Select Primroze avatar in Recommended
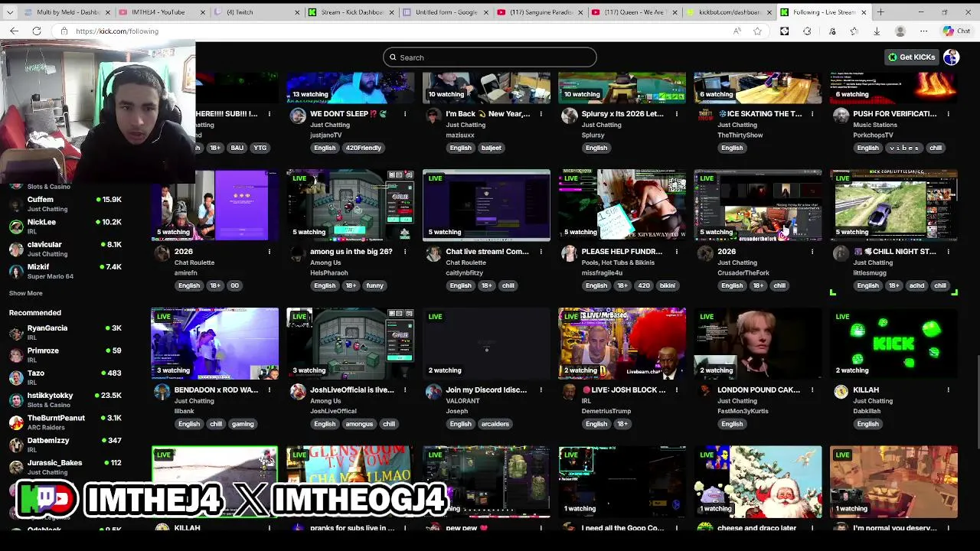980x551 pixels. coord(16,355)
